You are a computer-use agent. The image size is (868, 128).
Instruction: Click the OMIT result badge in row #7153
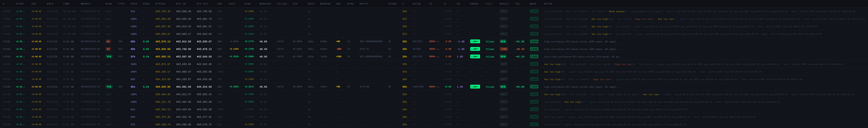(504, 26)
